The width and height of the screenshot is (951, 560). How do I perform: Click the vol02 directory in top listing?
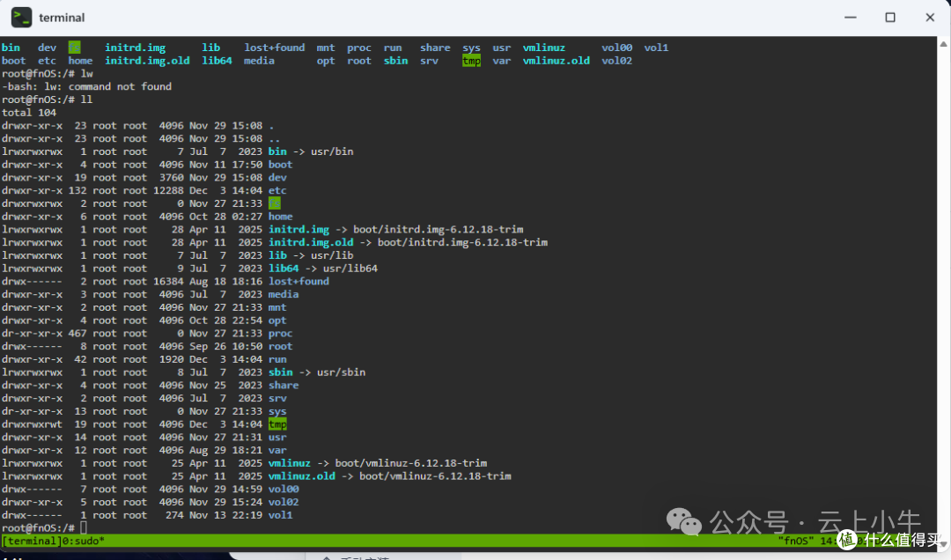[616, 61]
